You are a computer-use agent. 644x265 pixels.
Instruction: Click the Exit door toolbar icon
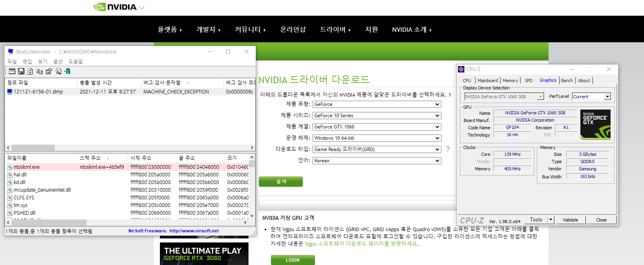click(x=67, y=71)
